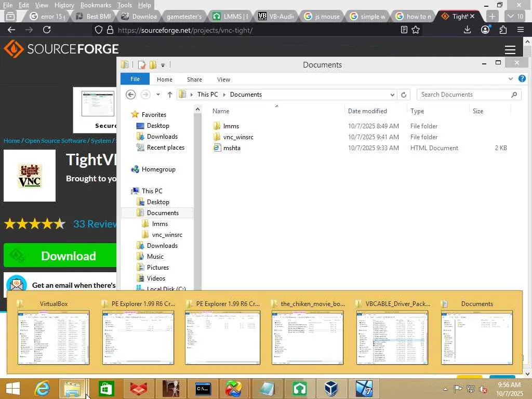Open Firefox account icon
This screenshot has width=532, height=399.
486,30
